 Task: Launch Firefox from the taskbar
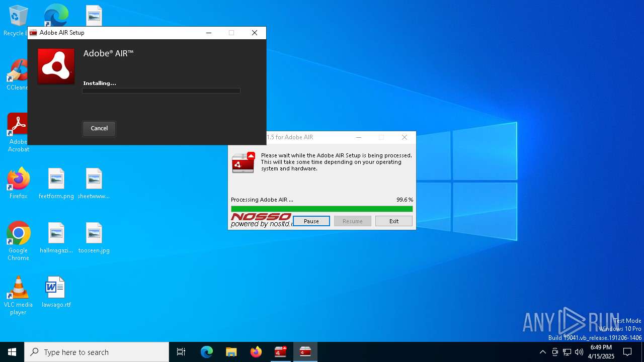(256, 352)
